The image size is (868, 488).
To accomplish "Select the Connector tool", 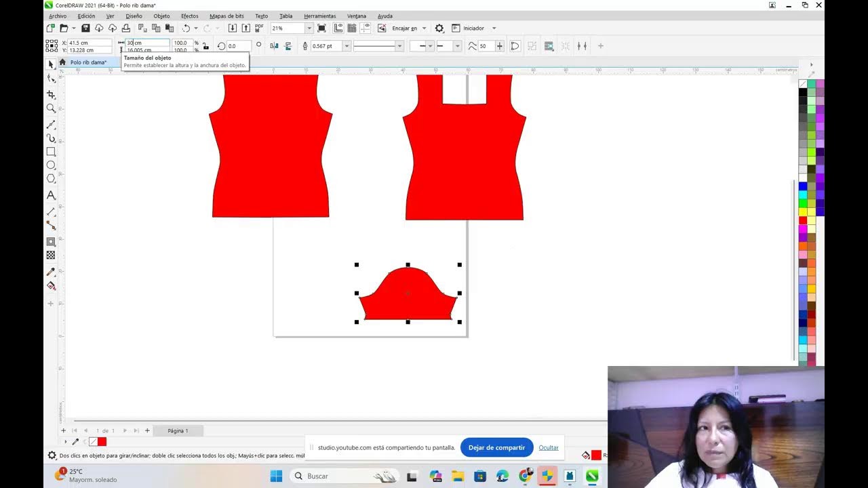I will coord(51,225).
